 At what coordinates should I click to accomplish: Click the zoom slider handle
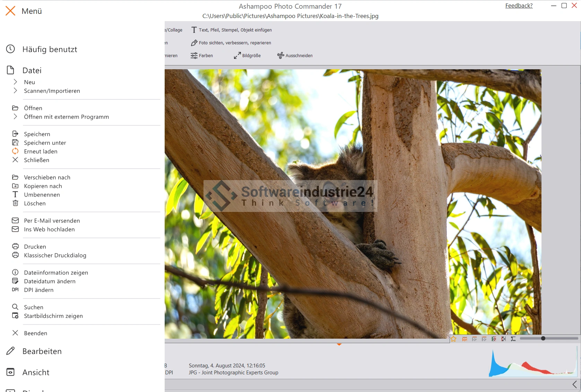tap(543, 338)
